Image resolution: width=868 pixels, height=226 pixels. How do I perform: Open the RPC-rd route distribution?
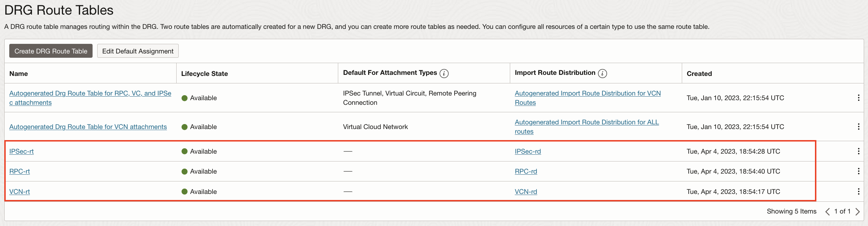point(526,171)
